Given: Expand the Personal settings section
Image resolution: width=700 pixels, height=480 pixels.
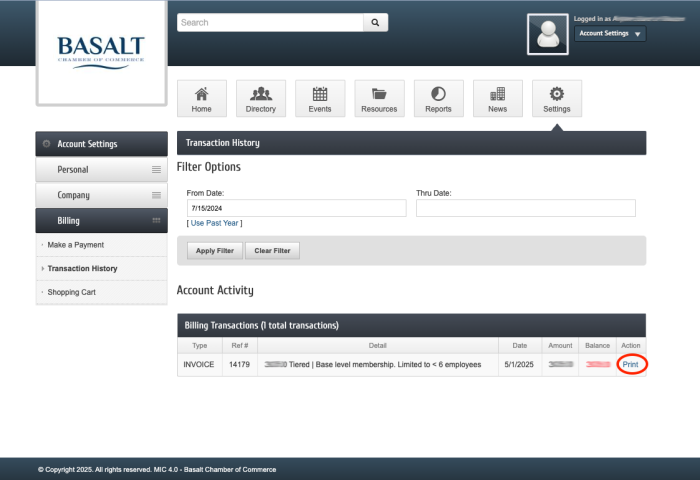Looking at the screenshot, I should click(101, 170).
